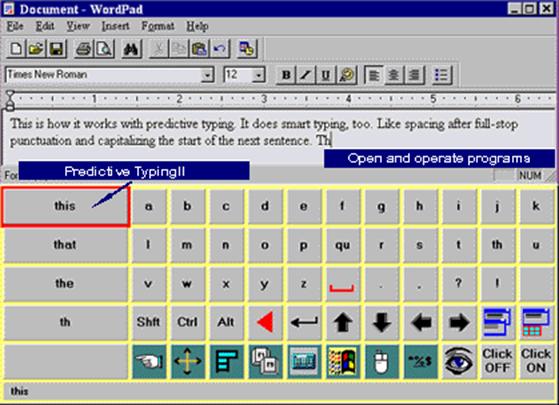Viewport: 559px width, 405px height.
Task: Click the Undo arrow icon
Action: [220, 49]
